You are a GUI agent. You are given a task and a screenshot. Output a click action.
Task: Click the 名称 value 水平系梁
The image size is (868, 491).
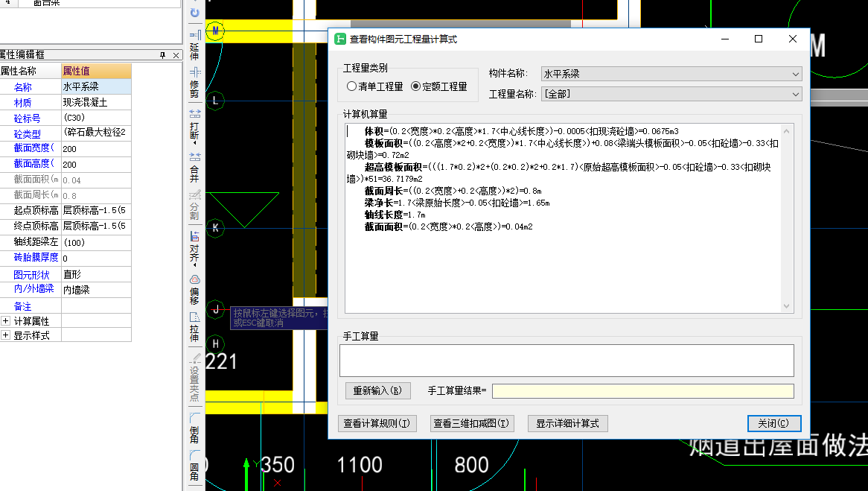point(96,86)
